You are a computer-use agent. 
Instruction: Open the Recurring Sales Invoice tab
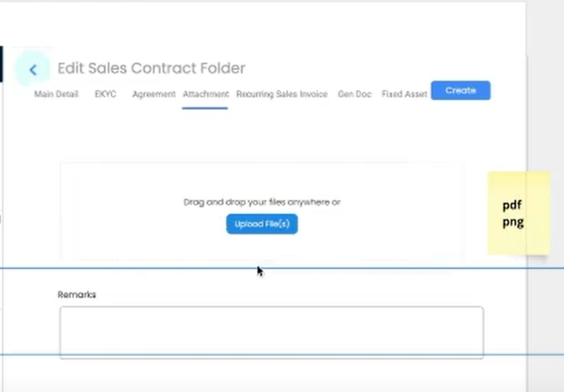click(x=281, y=94)
